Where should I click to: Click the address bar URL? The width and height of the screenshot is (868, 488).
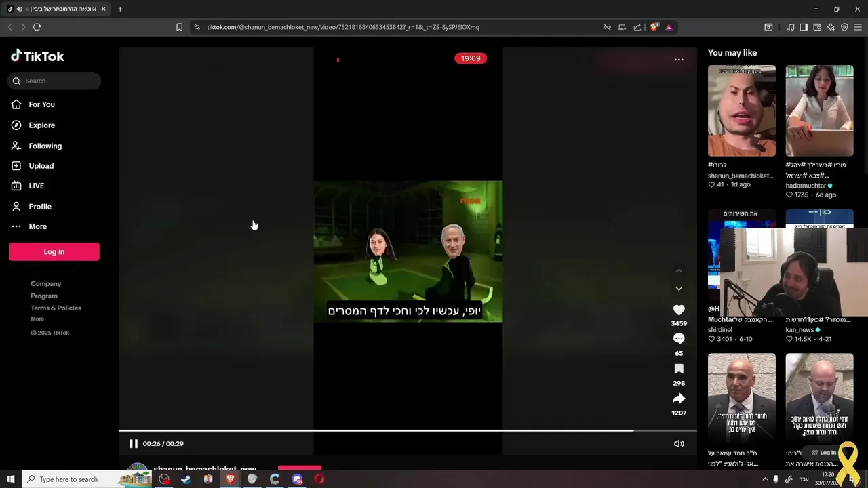click(x=343, y=27)
